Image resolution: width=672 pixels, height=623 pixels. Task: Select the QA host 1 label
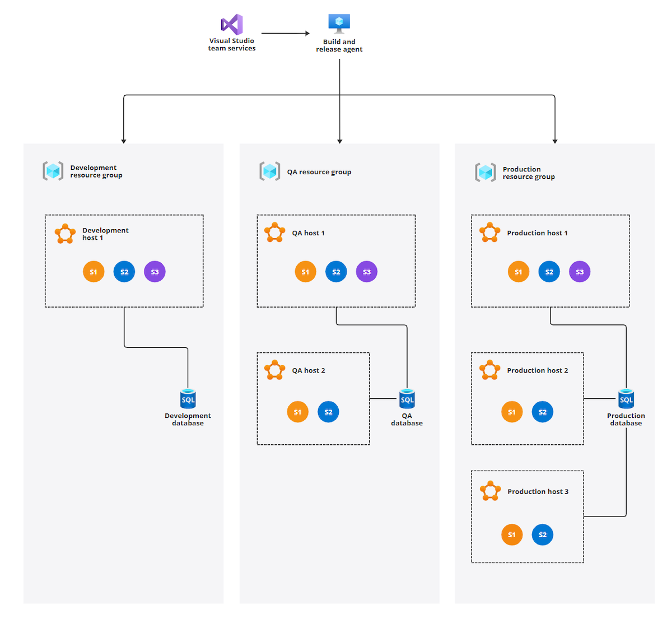click(x=308, y=233)
